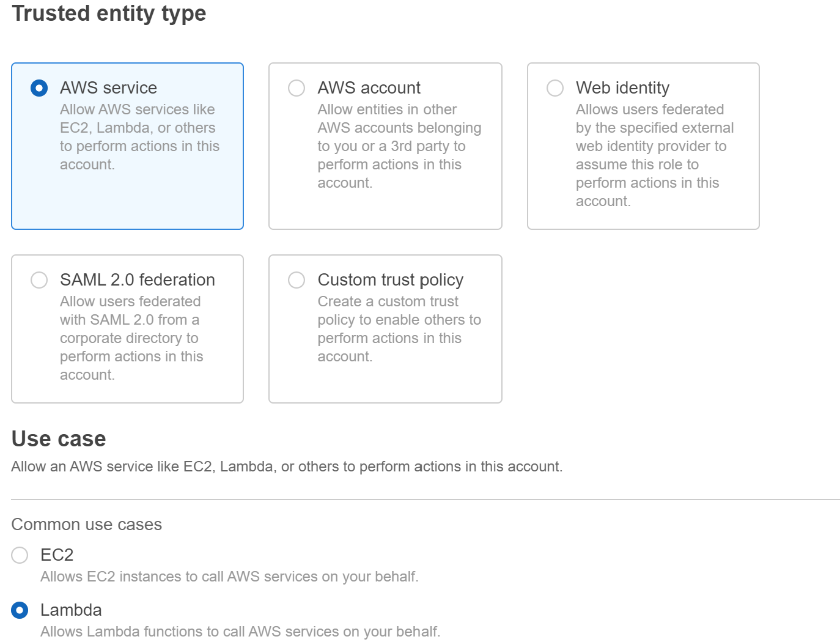Click the Web identity card description text

[x=654, y=155]
